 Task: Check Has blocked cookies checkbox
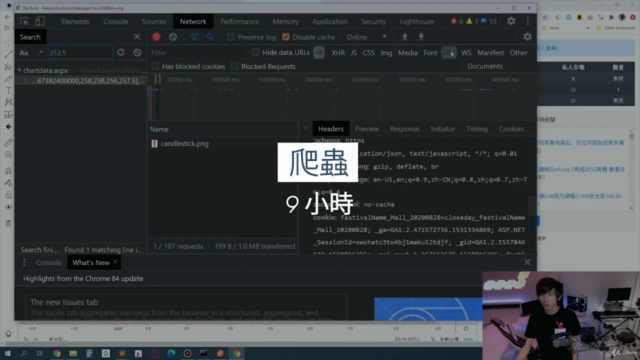155,66
